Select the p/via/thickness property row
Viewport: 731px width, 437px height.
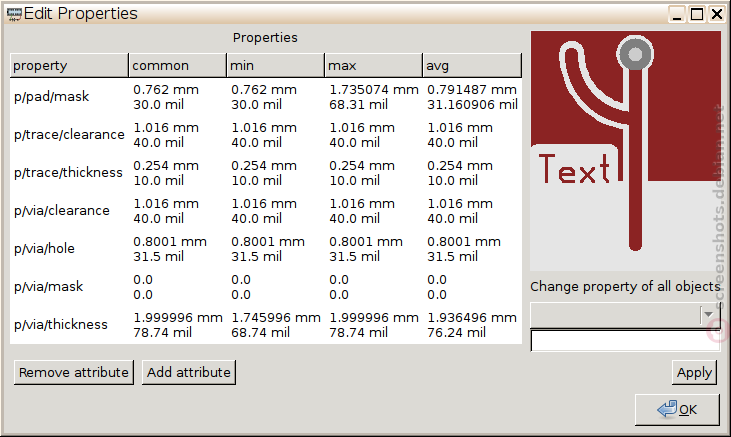point(266,325)
